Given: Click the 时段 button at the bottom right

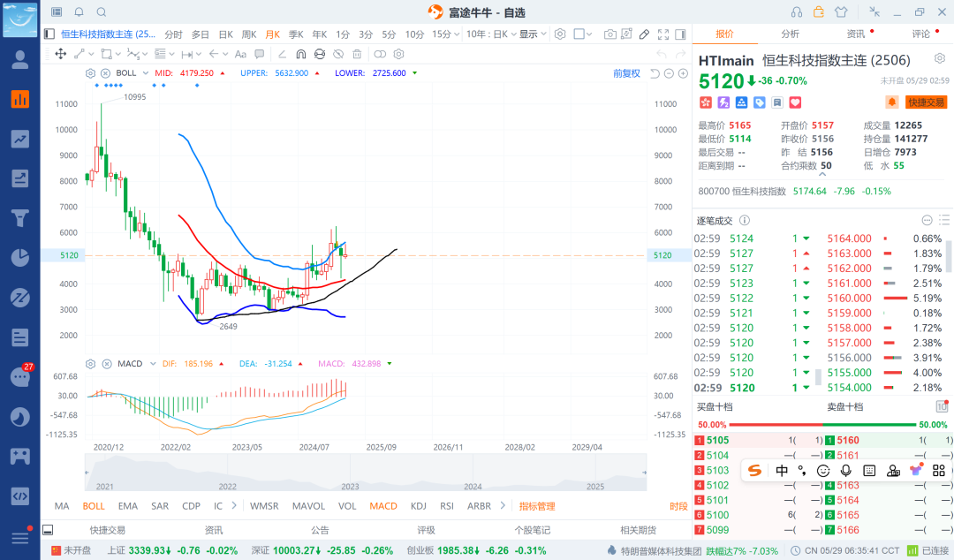Looking at the screenshot, I should point(678,506).
